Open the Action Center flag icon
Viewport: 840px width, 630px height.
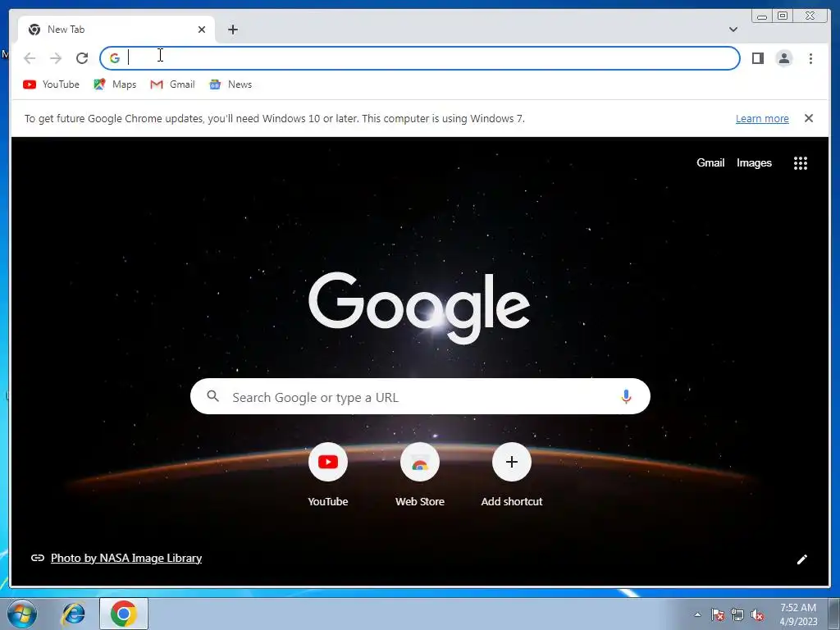pyautogui.click(x=717, y=614)
